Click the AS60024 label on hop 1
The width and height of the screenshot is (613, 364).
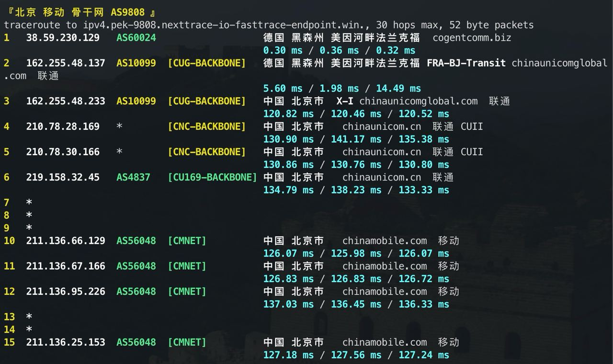tap(136, 37)
